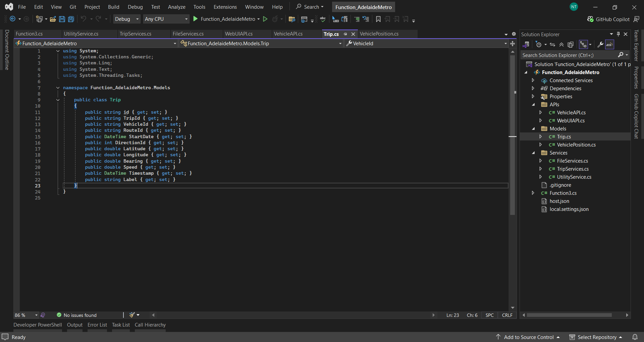Open the 86% editor zoom selector
Screen dimensions: 644x342
click(26, 315)
